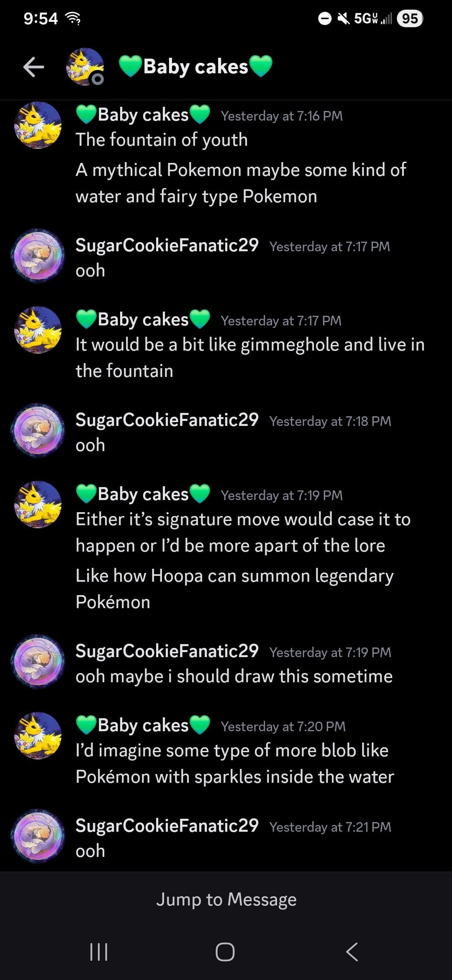Tap SugarCookieFanatic29 avatar at 7:21 PM
The width and height of the screenshot is (452, 980).
click(38, 836)
